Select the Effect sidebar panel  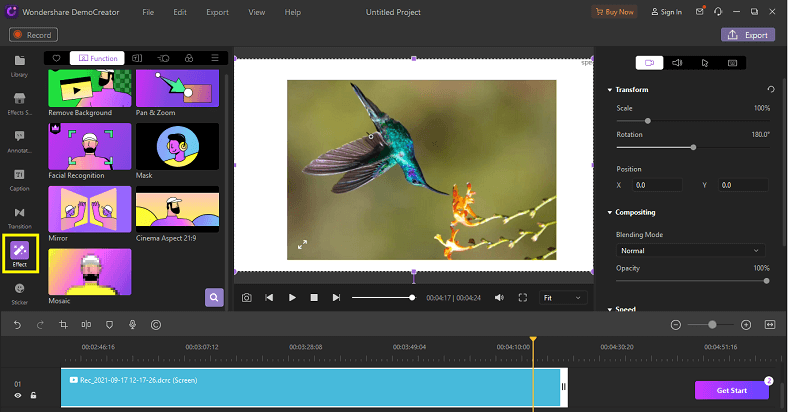click(20, 254)
